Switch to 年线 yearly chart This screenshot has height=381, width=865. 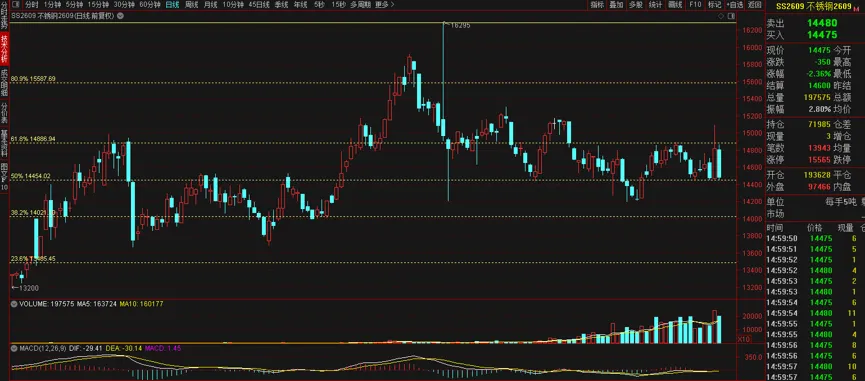300,4
